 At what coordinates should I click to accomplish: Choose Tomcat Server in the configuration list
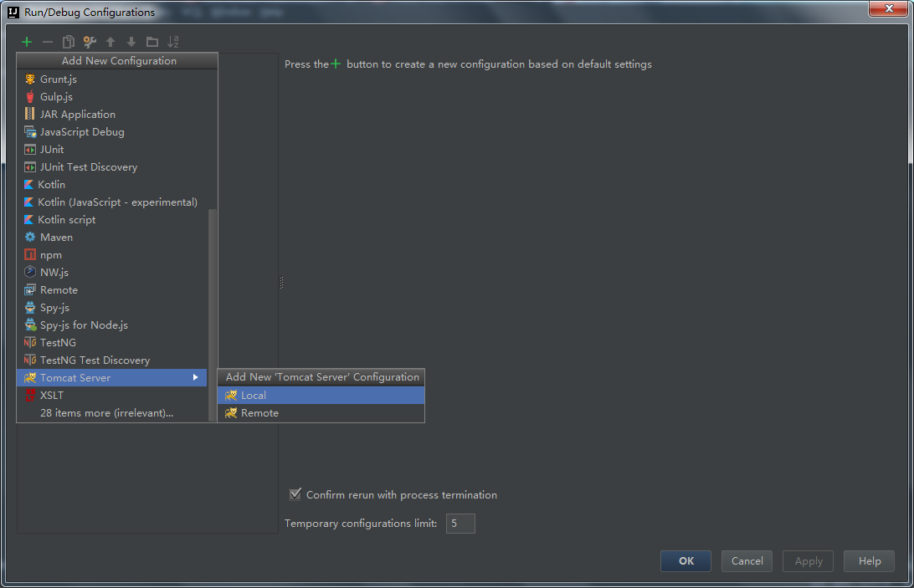click(x=112, y=377)
